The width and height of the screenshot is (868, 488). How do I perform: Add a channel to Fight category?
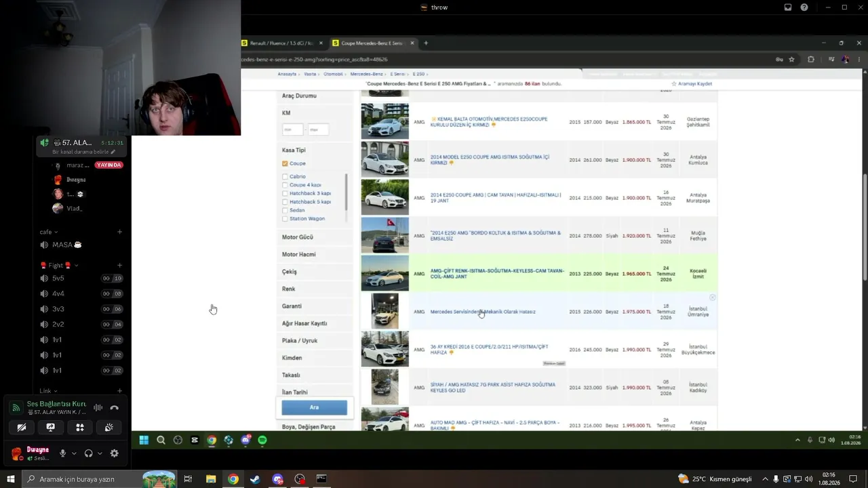(119, 265)
